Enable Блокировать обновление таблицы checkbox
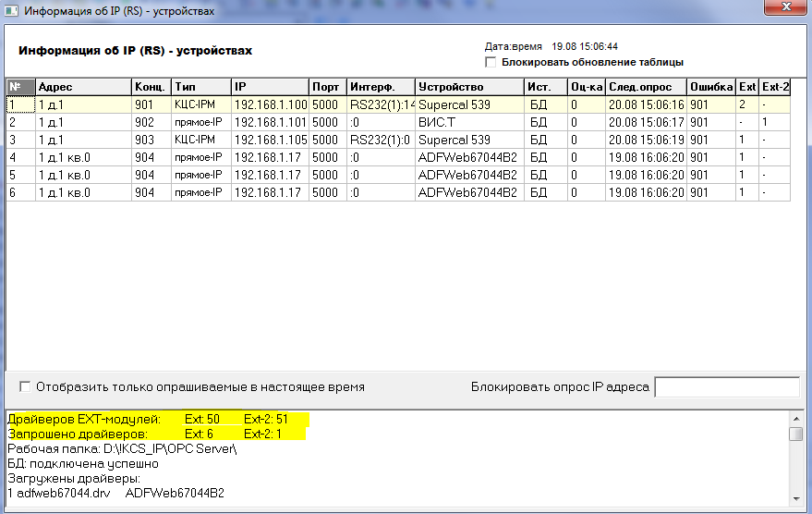812x514 pixels. (x=491, y=62)
